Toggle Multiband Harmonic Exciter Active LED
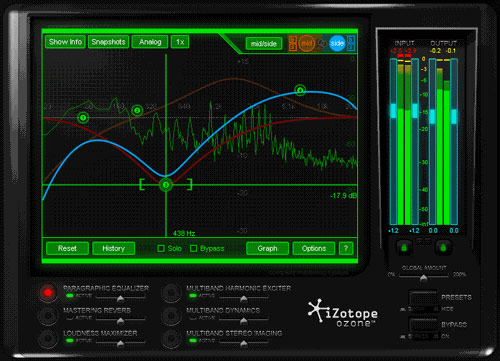 click(193, 295)
